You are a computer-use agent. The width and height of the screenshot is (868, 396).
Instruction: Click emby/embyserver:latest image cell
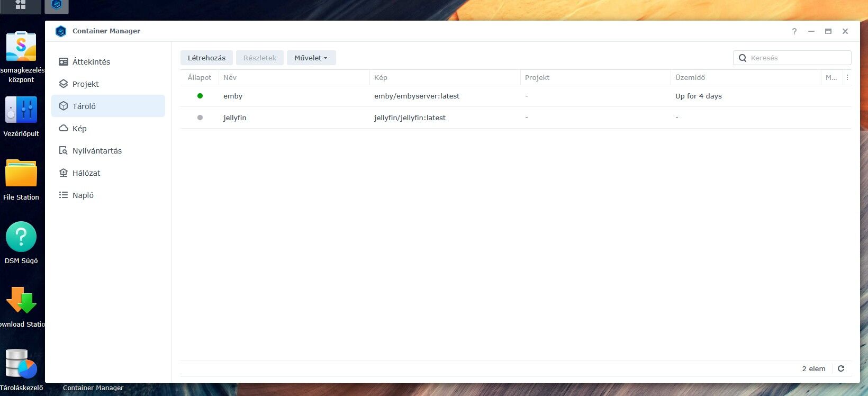coord(417,96)
